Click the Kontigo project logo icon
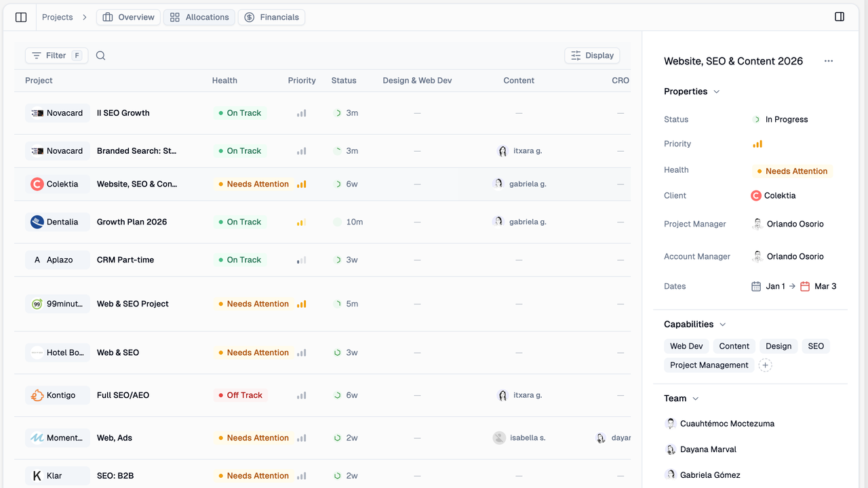The height and width of the screenshot is (488, 868). [37, 395]
